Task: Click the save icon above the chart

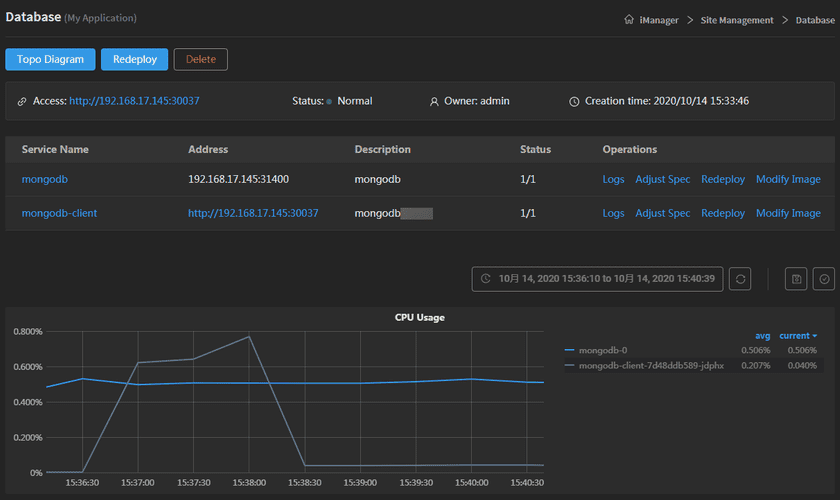Action: (x=796, y=279)
